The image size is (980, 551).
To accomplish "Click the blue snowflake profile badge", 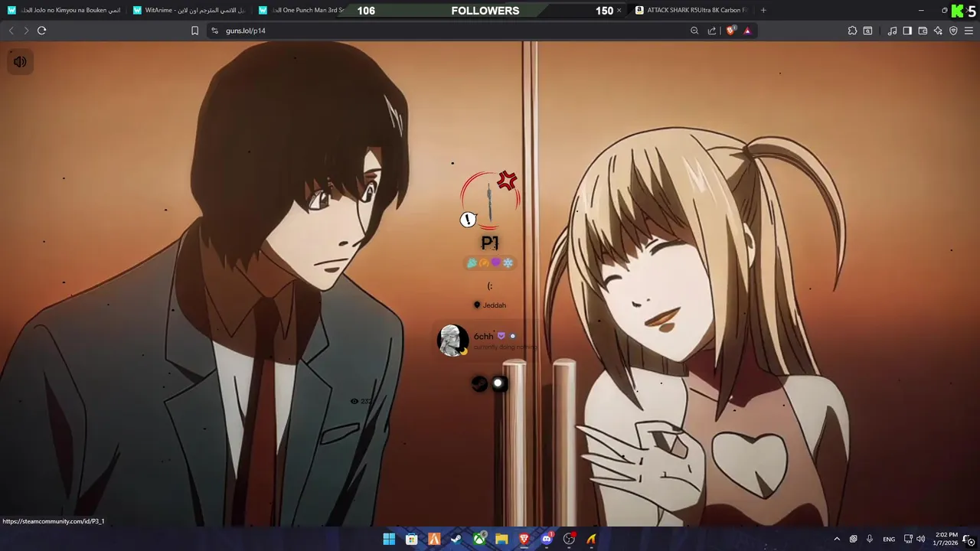I will click(x=508, y=262).
